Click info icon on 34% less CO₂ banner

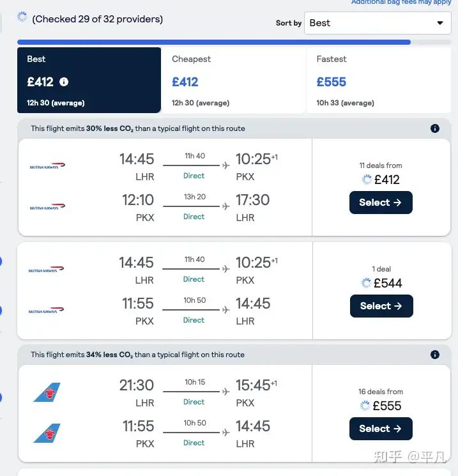click(x=435, y=355)
